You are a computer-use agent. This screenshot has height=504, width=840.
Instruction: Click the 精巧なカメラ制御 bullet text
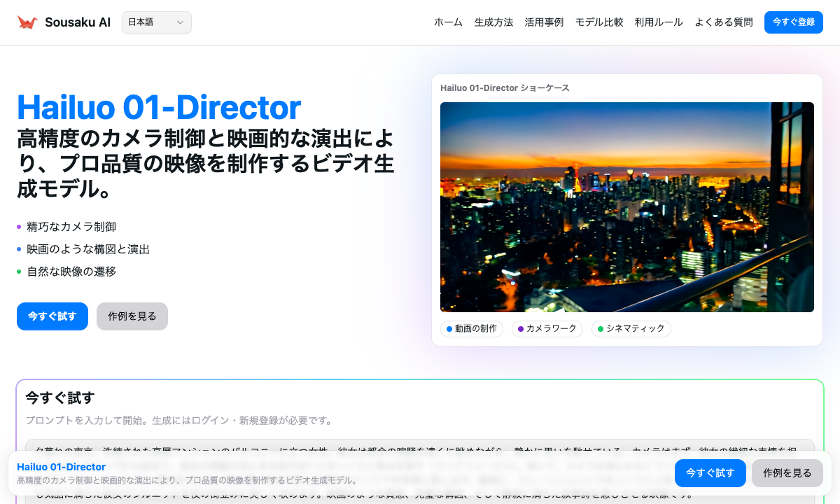(x=71, y=227)
